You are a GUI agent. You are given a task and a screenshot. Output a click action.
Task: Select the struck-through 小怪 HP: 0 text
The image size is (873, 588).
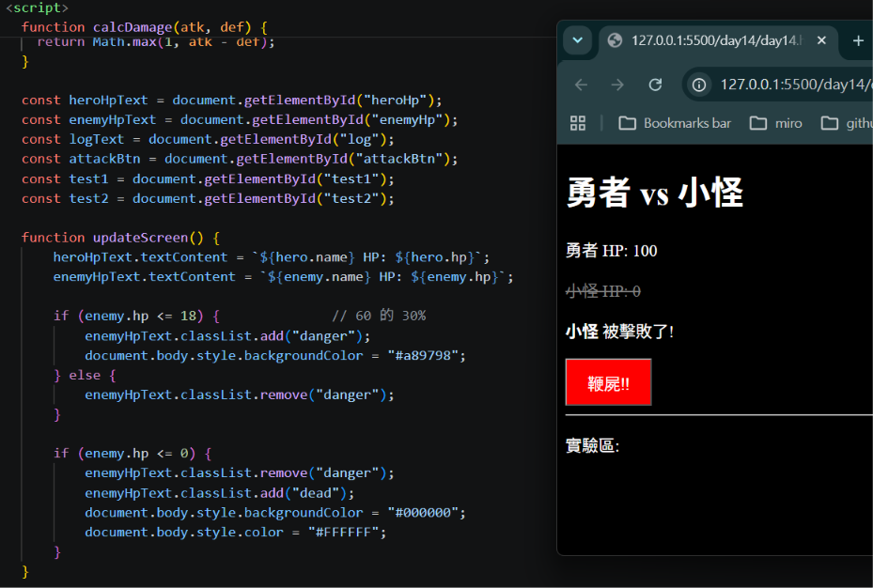pos(603,291)
